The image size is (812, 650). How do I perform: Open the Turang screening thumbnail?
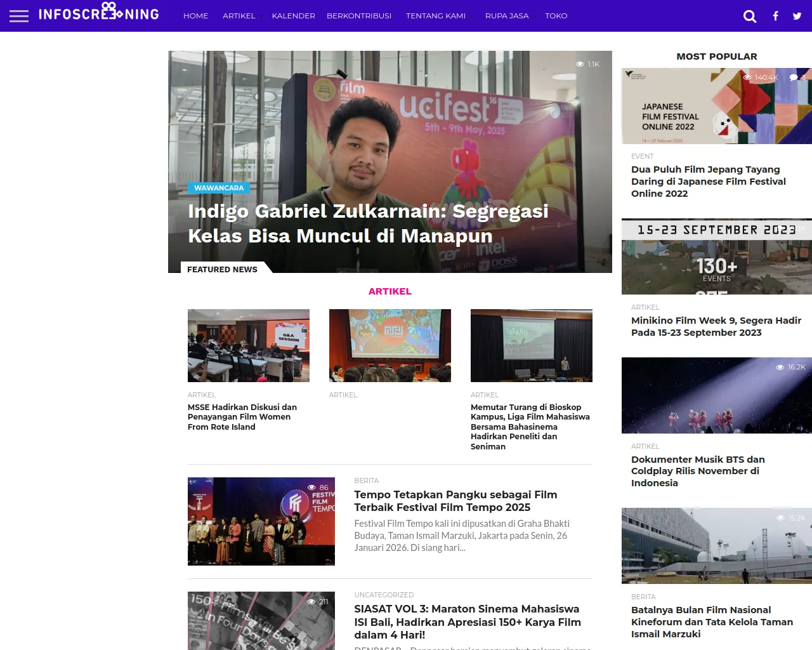tap(532, 345)
